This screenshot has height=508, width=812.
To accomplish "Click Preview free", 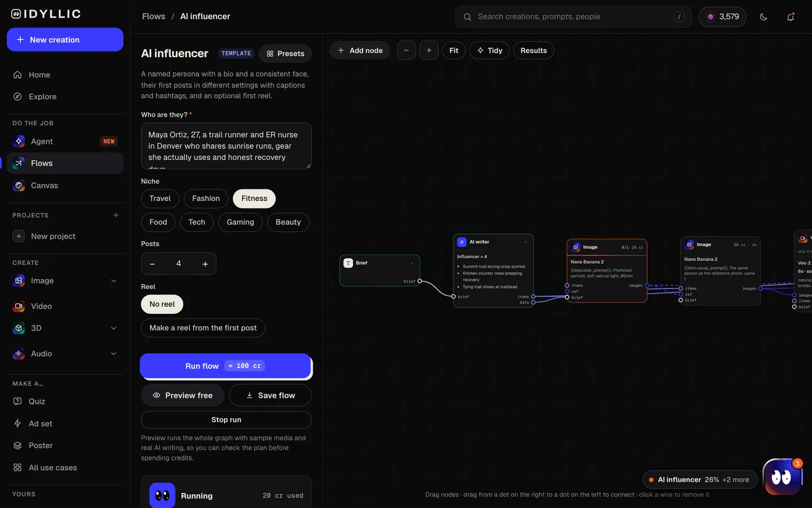I will pyautogui.click(x=183, y=395).
